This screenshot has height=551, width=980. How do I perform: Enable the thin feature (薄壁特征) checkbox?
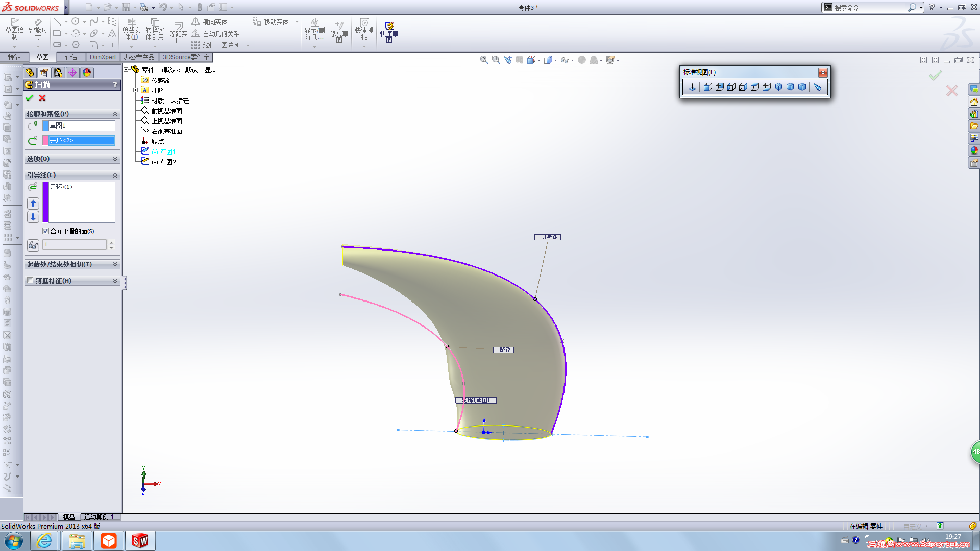coord(30,281)
